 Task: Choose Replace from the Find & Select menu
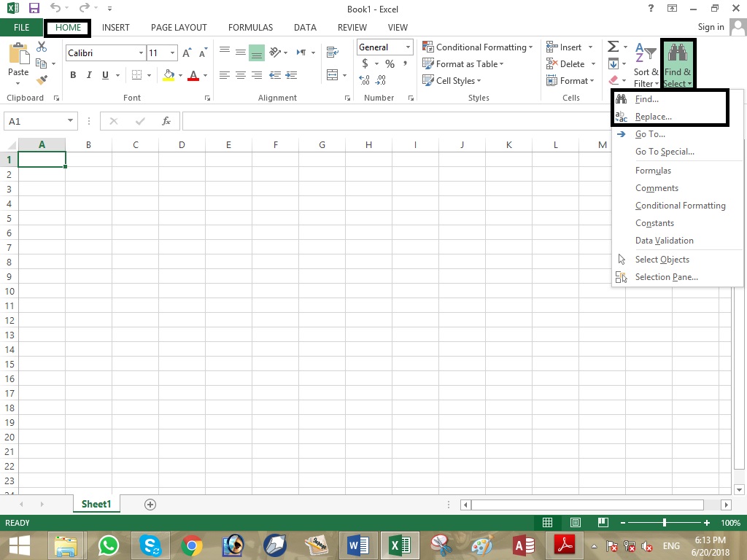pos(652,116)
